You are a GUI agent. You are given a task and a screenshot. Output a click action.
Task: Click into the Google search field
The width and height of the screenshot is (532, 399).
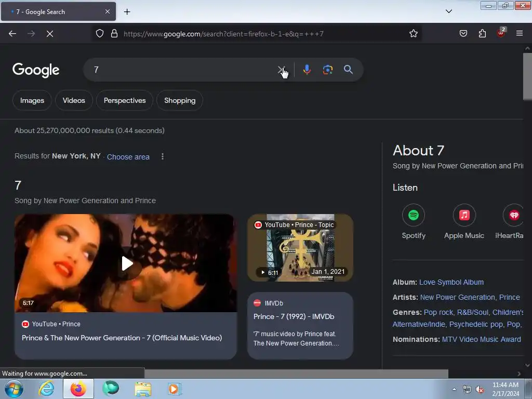(x=183, y=70)
